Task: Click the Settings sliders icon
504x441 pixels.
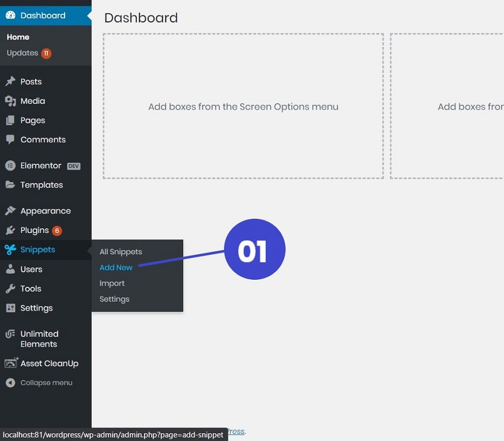Action: coord(10,308)
